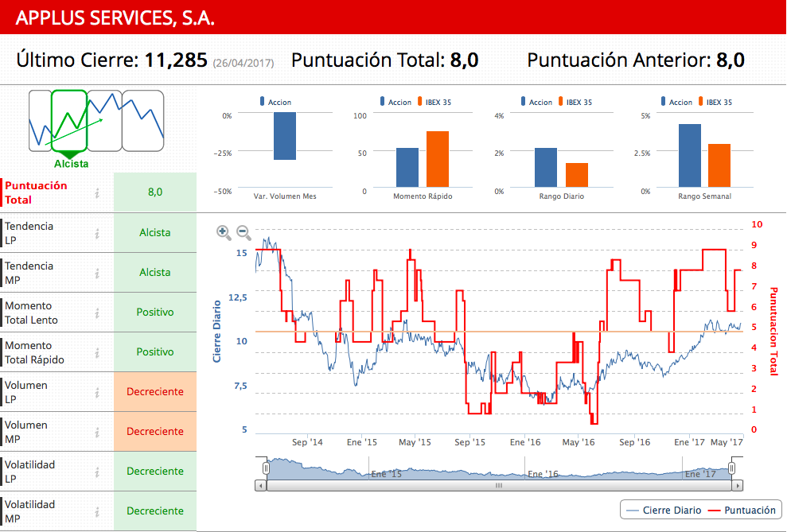This screenshot has height=532, width=787.
Task: Click Volumen MP Decreciente value
Action: (155, 431)
